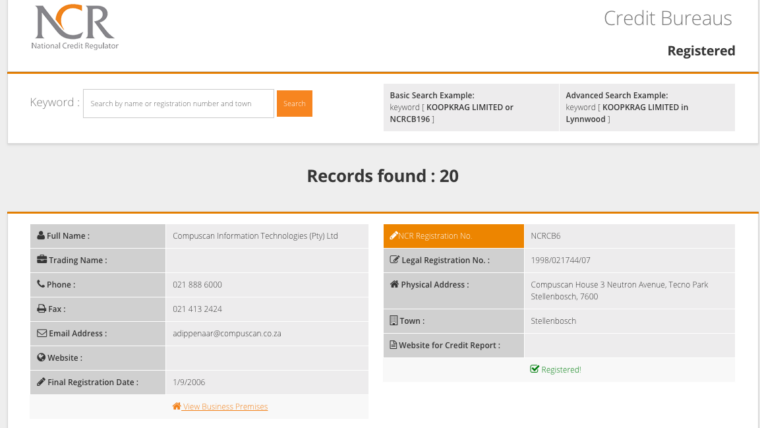
Task: Click the NCR National Credit Regulator logo
Action: click(75, 27)
